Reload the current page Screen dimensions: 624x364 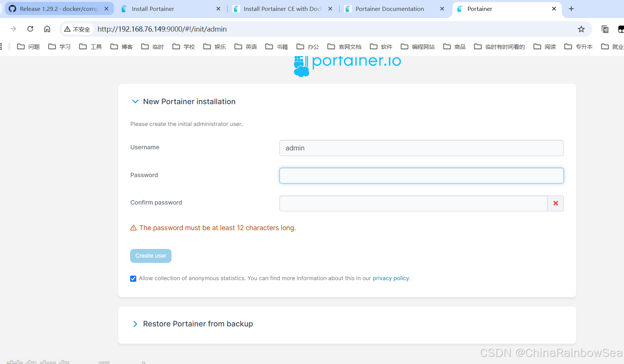coord(30,29)
